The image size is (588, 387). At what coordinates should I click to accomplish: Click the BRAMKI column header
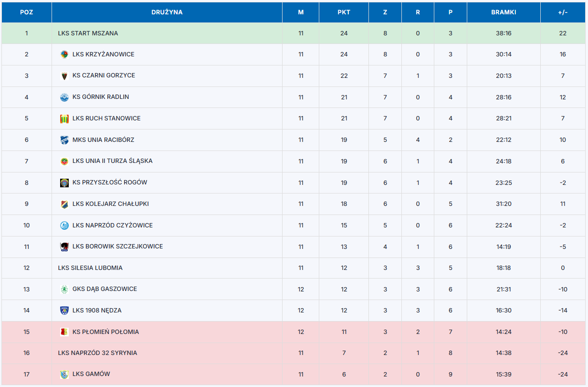click(x=504, y=12)
